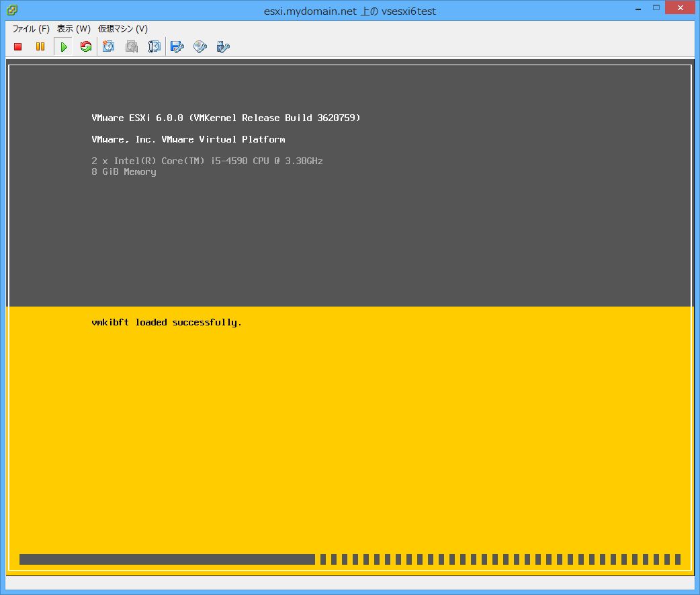Take a snapshot of the virtual machine
Image resolution: width=700 pixels, height=595 pixels.
[x=108, y=46]
